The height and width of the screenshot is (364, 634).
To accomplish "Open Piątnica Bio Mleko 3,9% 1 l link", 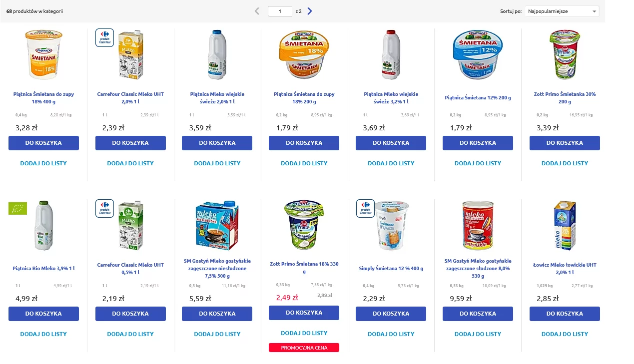I will click(x=43, y=269).
